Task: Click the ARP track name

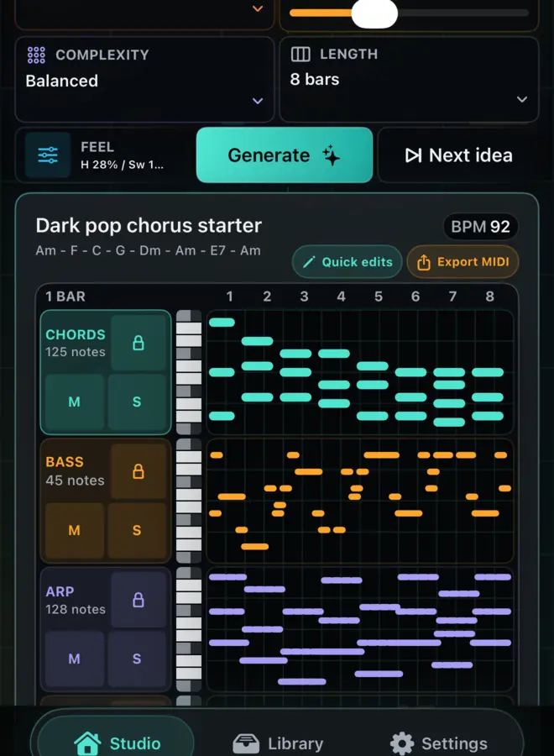Action: (x=60, y=591)
